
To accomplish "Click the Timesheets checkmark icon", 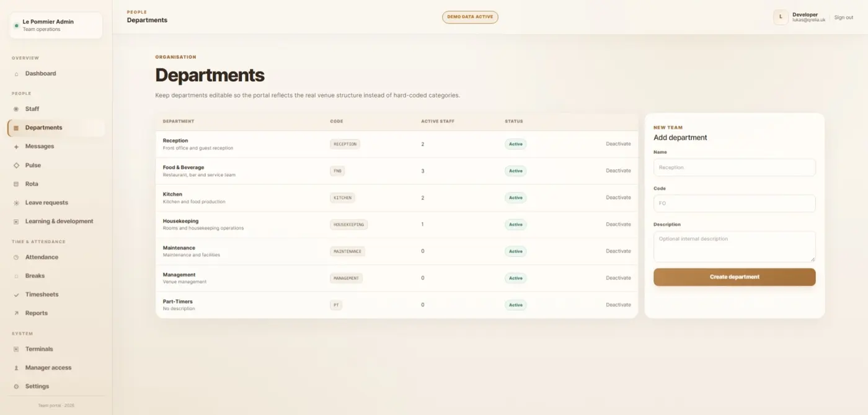I will (16, 295).
